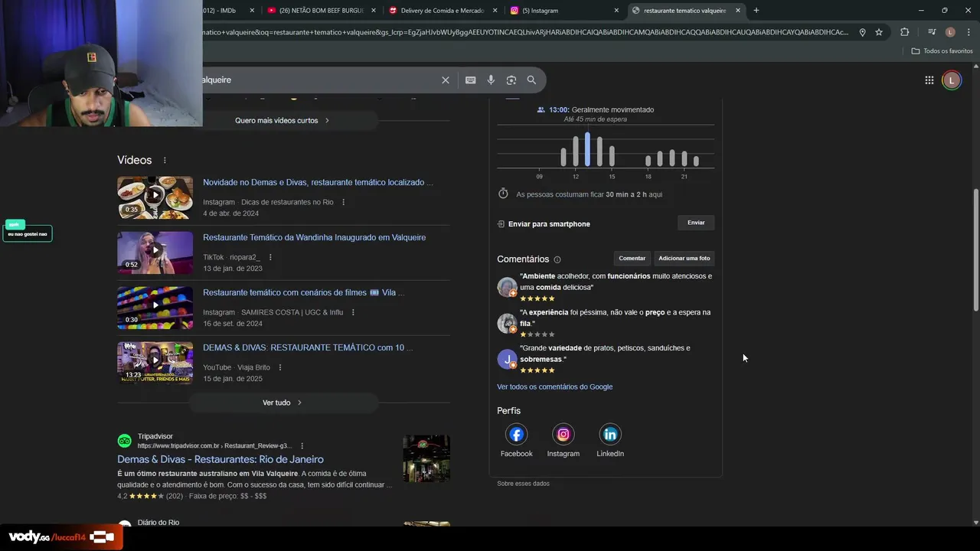
Task: Bookmark this page with the star icon
Action: tap(879, 32)
